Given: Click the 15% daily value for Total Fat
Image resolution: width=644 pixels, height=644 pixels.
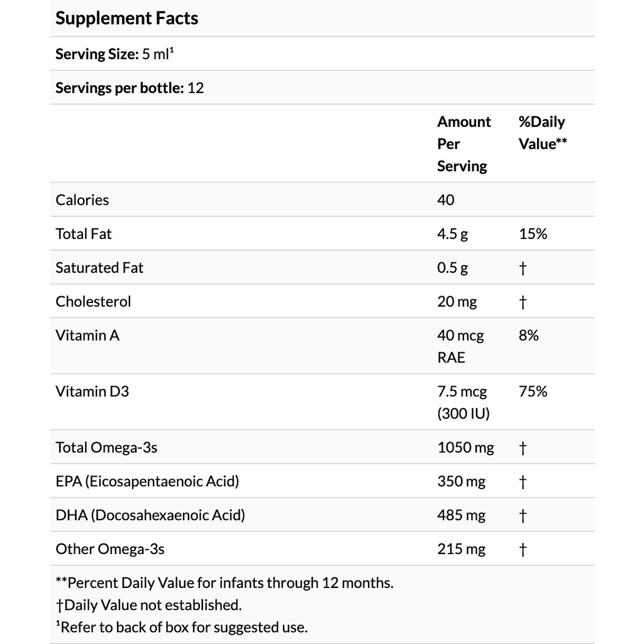Looking at the screenshot, I should tap(533, 234).
